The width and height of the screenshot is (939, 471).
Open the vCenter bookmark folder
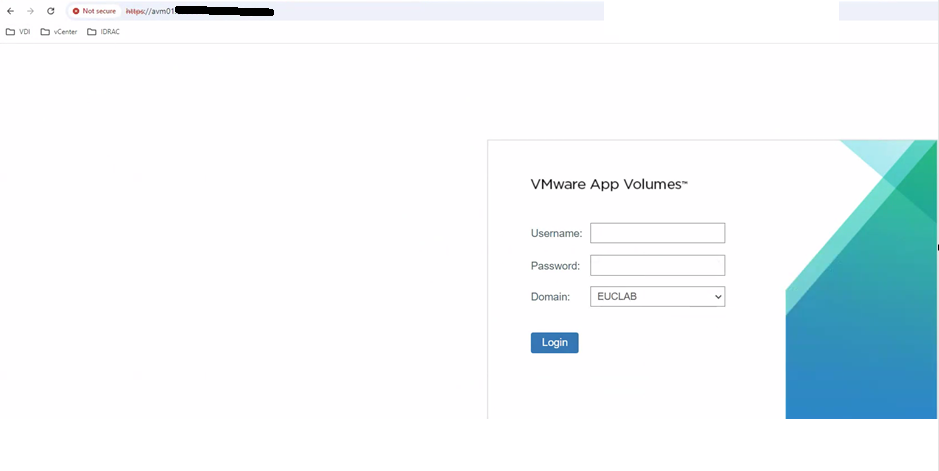pos(59,32)
